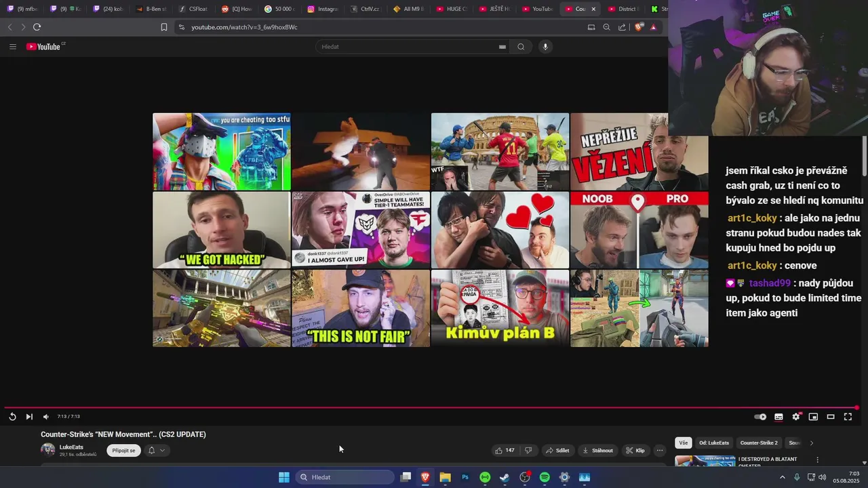This screenshot has width=868, height=488.
Task: Switch to the District tab
Action: pos(622,9)
